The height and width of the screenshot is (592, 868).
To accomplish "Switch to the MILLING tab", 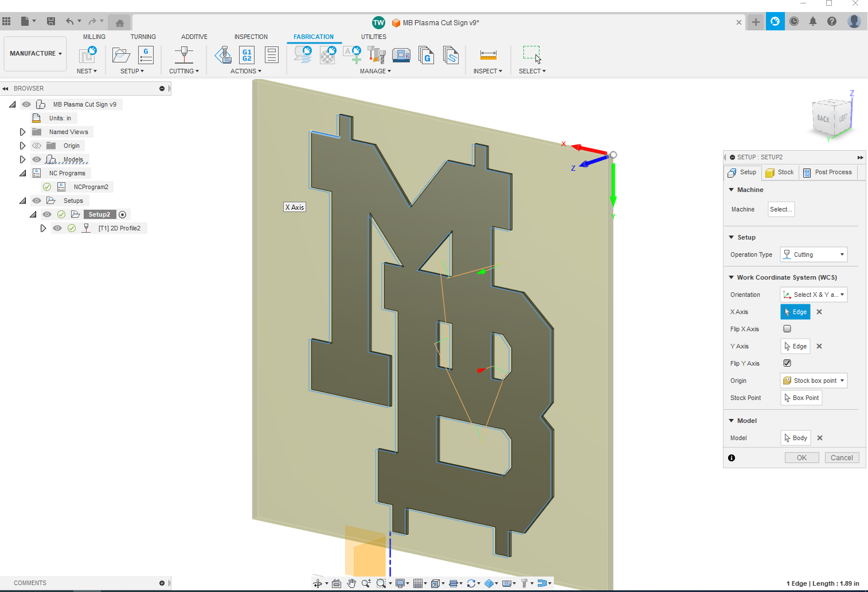I will (x=94, y=37).
